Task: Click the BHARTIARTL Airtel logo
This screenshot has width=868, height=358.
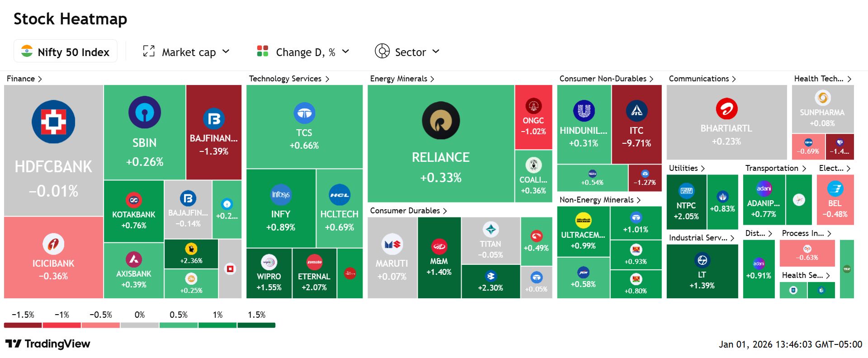Action: click(726, 109)
